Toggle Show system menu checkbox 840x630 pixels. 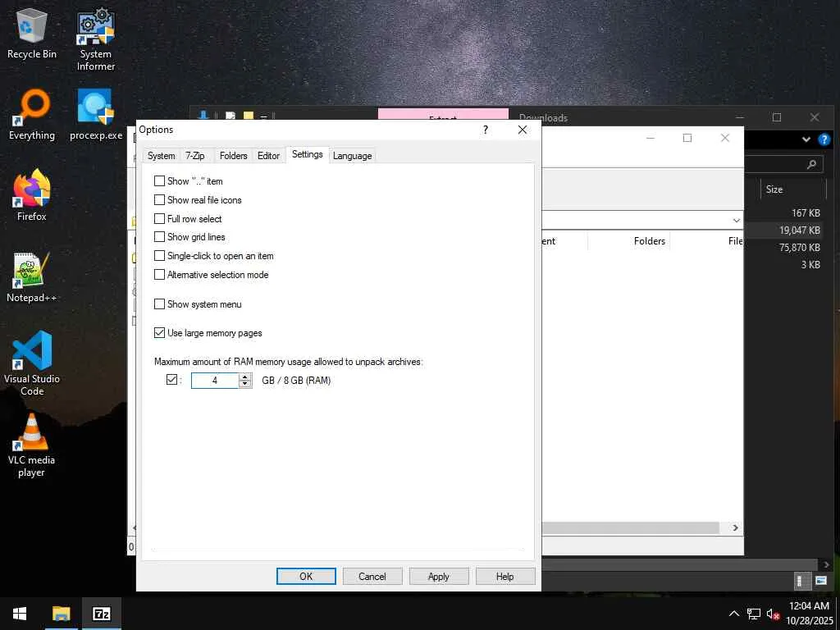159,304
